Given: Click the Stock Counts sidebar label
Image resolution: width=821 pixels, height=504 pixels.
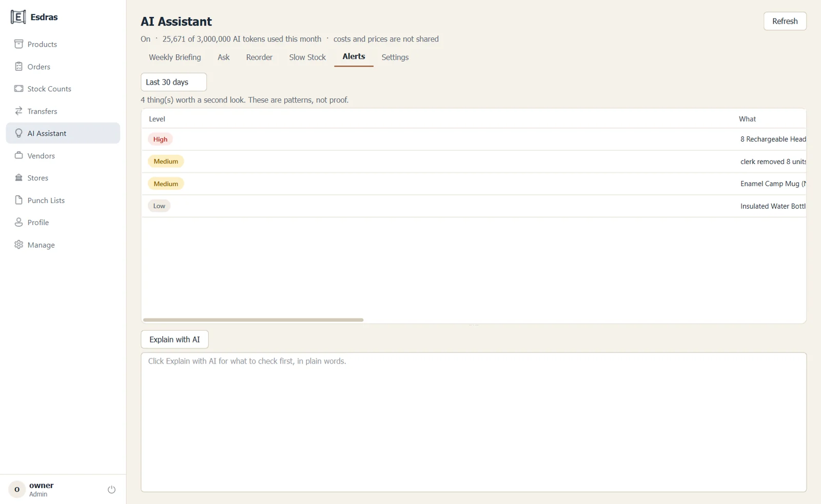Looking at the screenshot, I should pyautogui.click(x=49, y=89).
